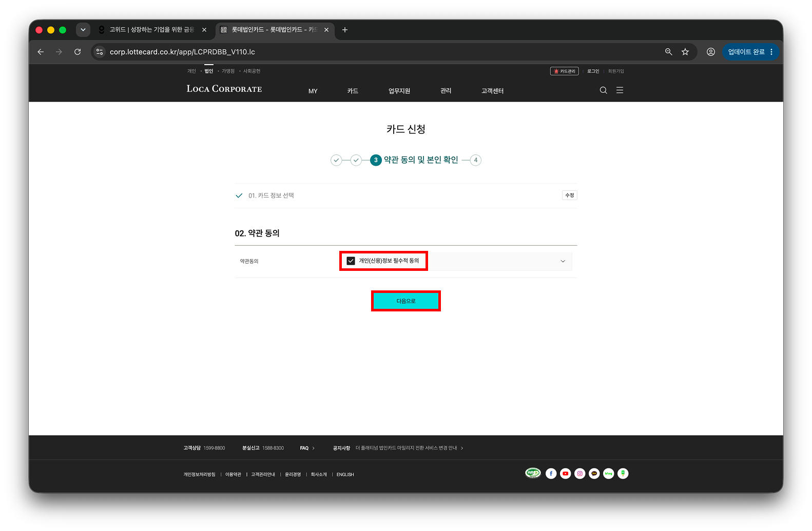Click the 고객상담 1599-8800 phone number
Image resolution: width=812 pixels, height=531 pixels.
[204, 448]
